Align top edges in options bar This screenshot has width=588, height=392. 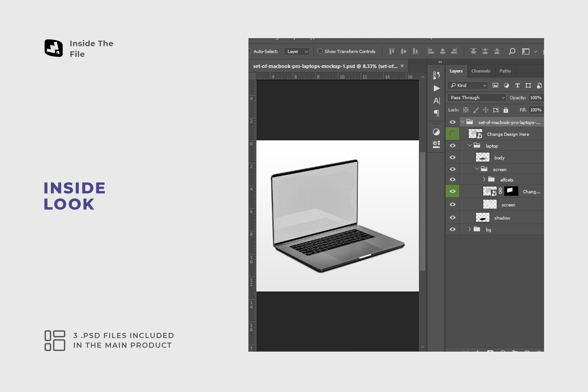point(392,51)
